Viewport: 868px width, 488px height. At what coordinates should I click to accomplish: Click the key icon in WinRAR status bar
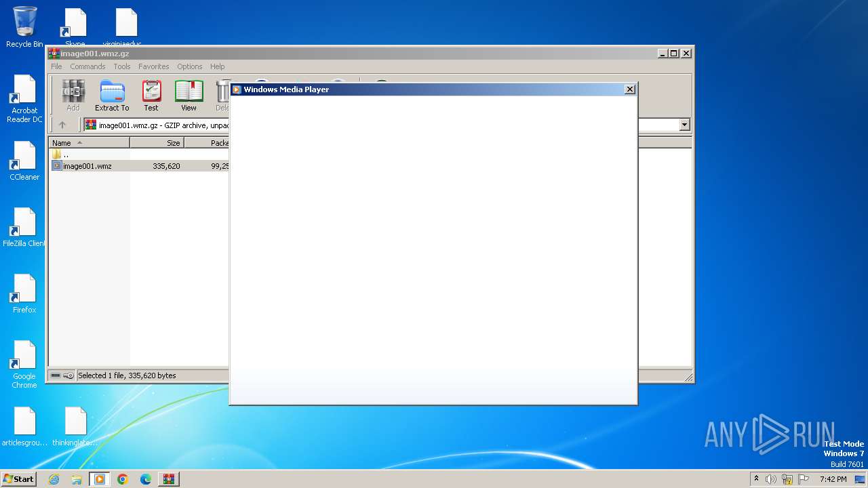68,375
